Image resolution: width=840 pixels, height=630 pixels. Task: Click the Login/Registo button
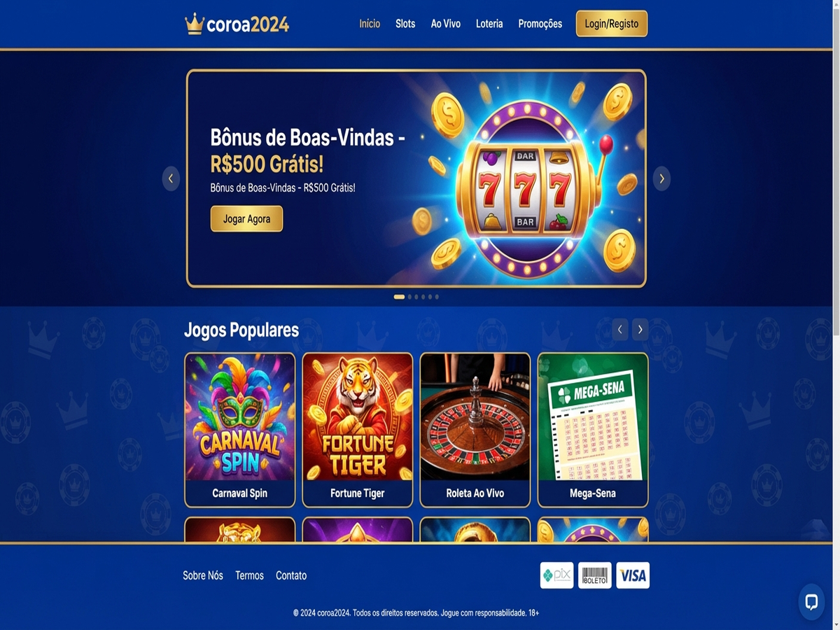tap(612, 24)
